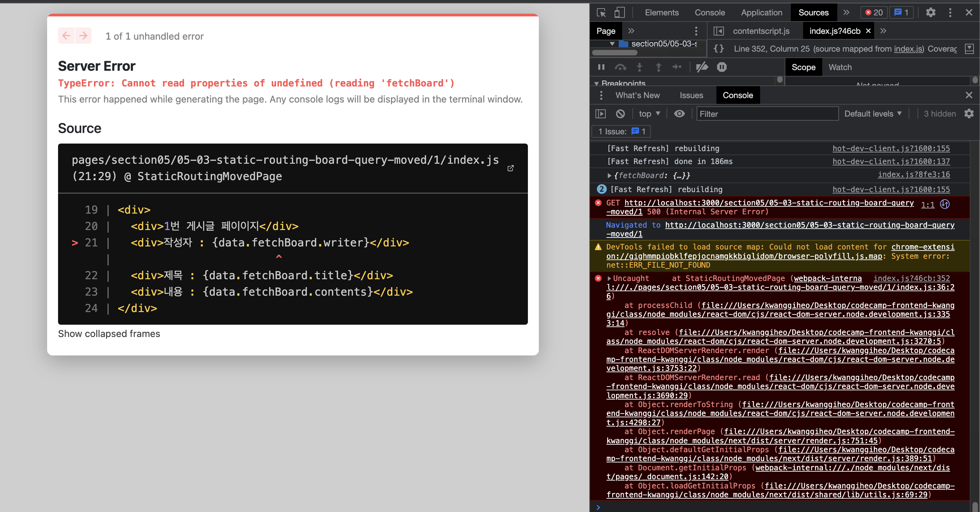Open the navigator pane three-dot menu
This screenshot has height=512, width=980.
pos(696,31)
